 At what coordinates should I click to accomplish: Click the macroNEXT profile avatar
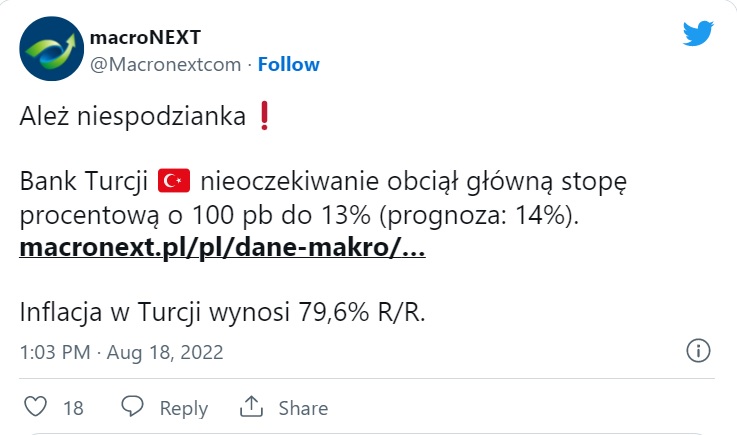pos(49,51)
